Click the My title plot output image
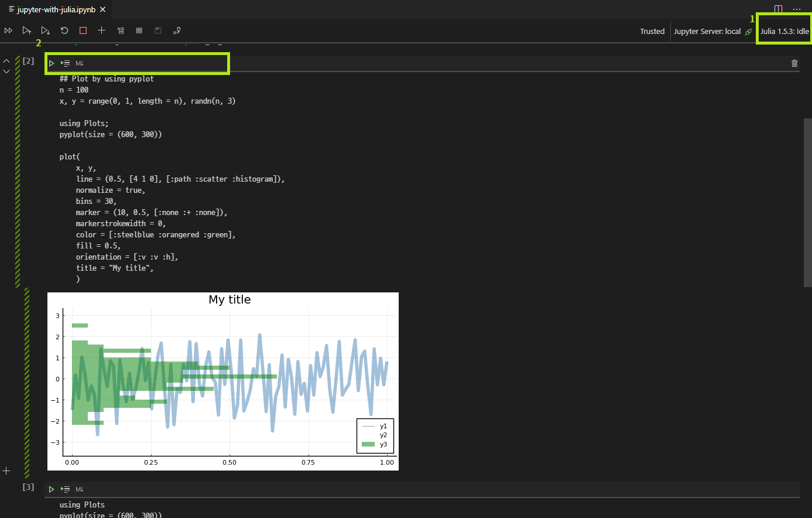 click(223, 381)
